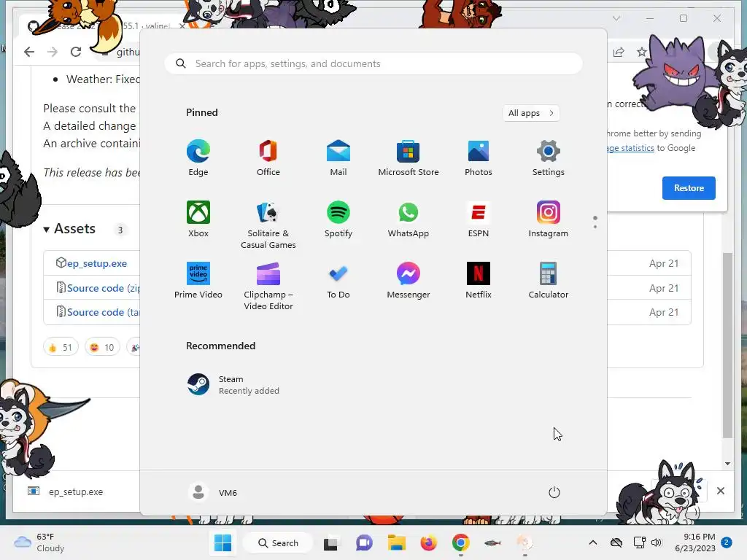This screenshot has height=560, width=747.
Task: Go forward in Chrome
Action: click(53, 52)
